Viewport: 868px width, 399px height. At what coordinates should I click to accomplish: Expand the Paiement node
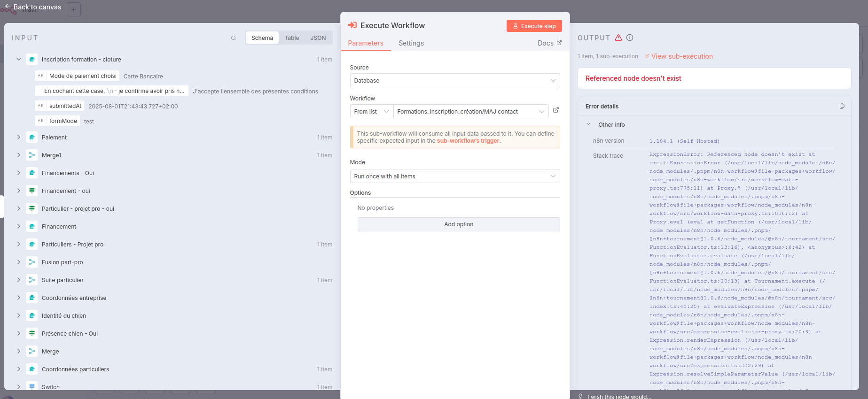pyautogui.click(x=19, y=138)
